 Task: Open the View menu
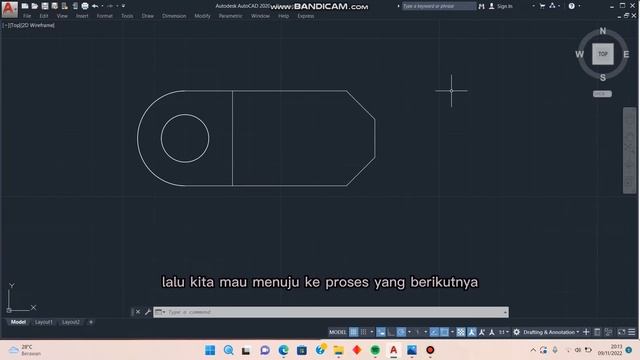coord(62,16)
